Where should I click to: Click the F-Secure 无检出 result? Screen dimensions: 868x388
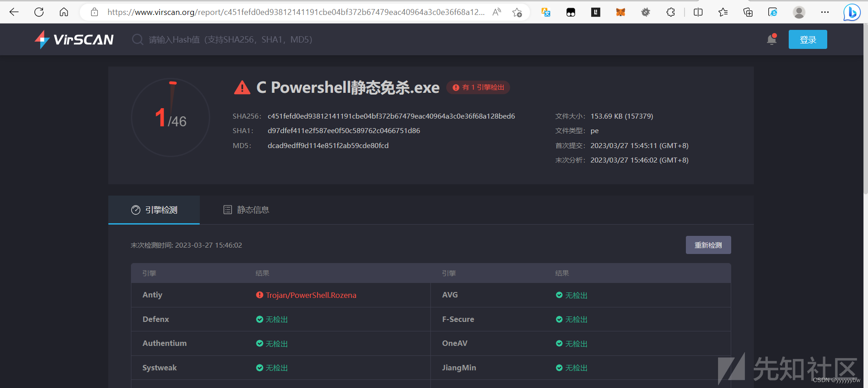(x=572, y=319)
